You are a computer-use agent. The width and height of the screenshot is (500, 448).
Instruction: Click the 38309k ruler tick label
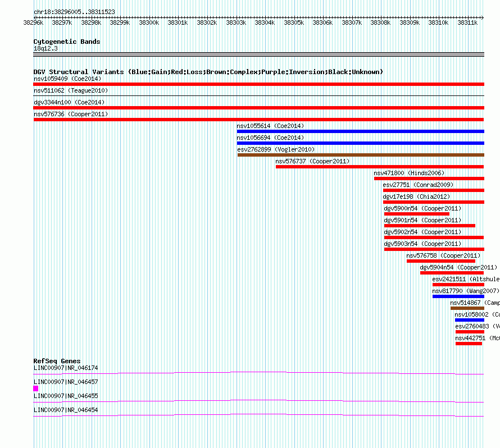point(410,22)
